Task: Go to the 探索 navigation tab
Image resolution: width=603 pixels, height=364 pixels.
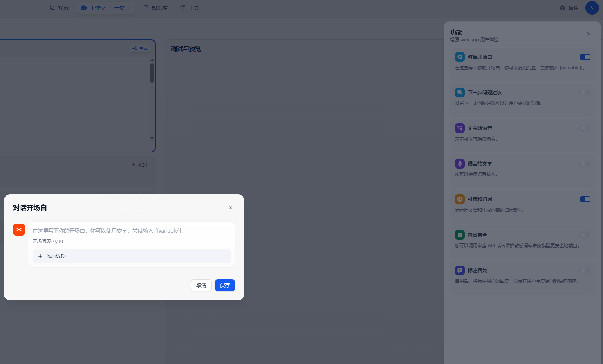Action: [59, 8]
